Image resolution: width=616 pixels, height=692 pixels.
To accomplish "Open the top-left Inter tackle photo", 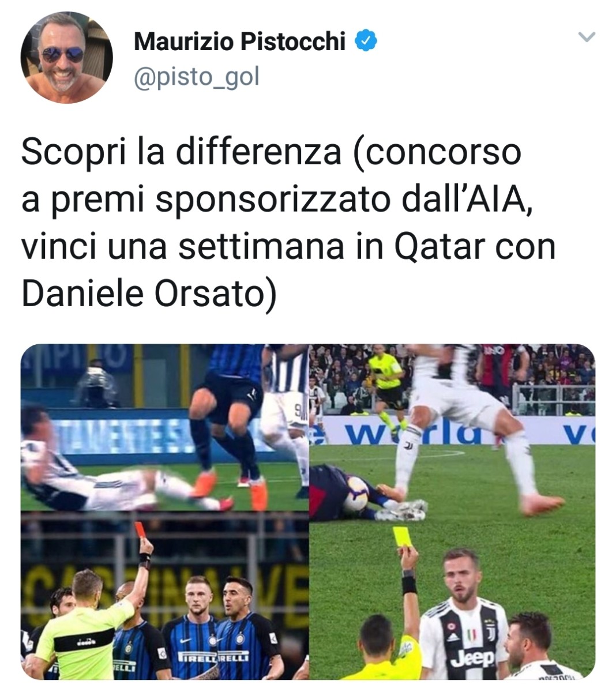I will pyautogui.click(x=165, y=428).
